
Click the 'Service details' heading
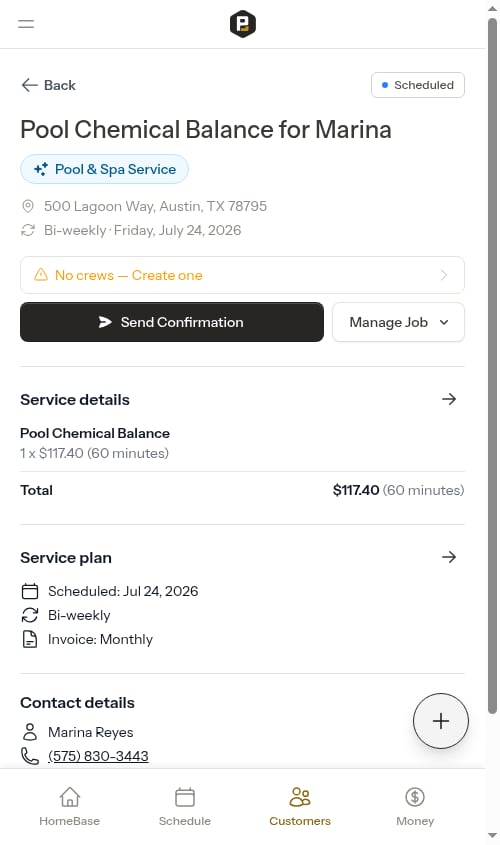point(75,400)
